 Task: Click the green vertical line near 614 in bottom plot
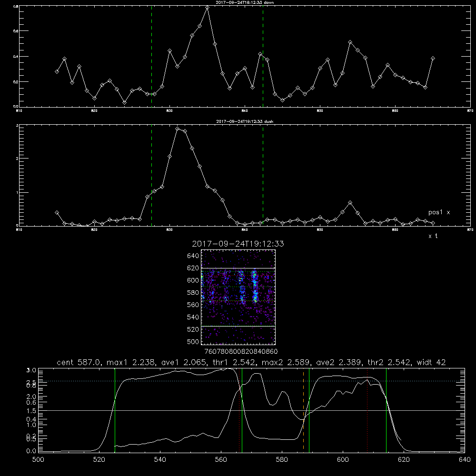tap(386, 410)
